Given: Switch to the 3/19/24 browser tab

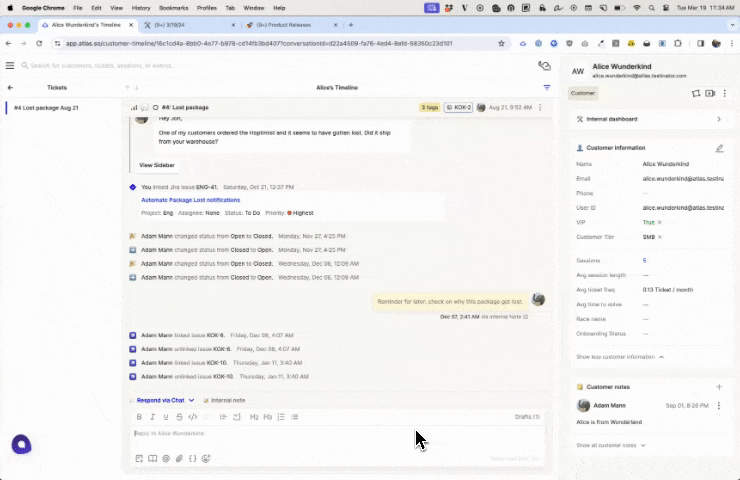Looking at the screenshot, I should coord(189,25).
